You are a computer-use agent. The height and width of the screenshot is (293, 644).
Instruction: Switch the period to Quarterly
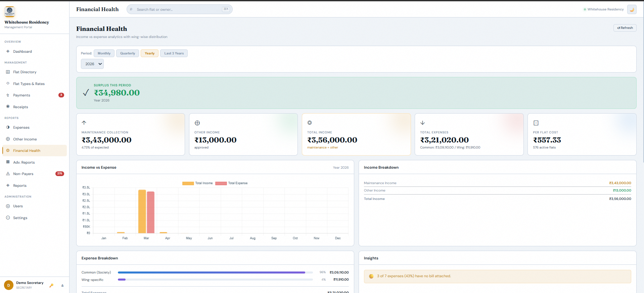pos(128,53)
